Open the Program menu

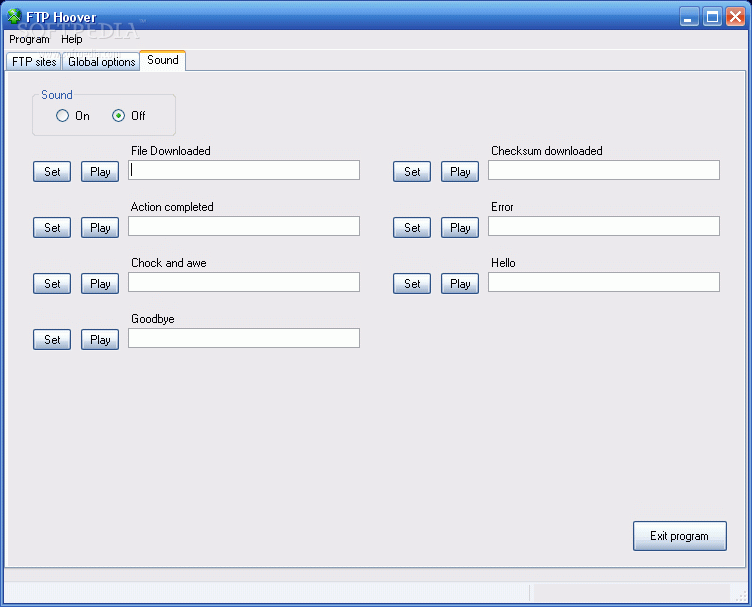(29, 39)
